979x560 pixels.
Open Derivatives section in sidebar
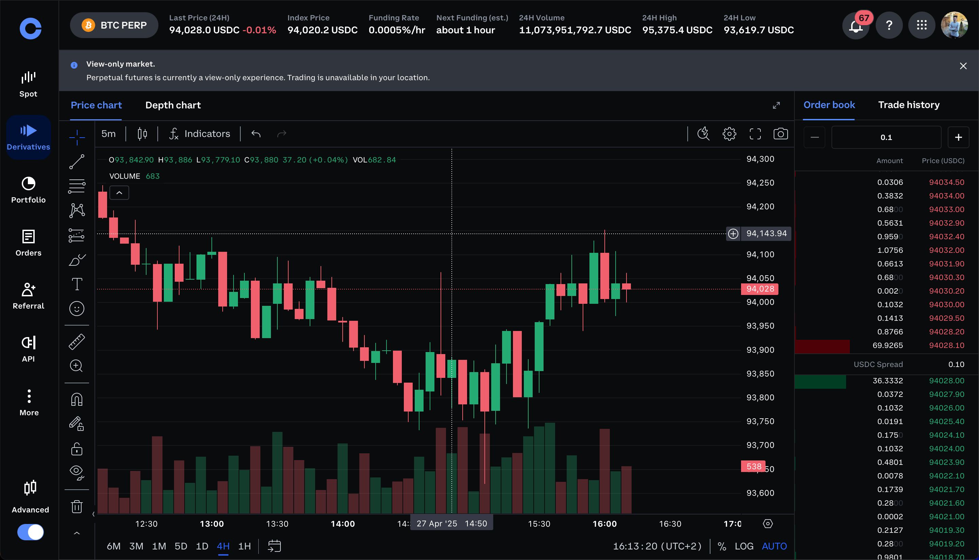click(x=29, y=137)
